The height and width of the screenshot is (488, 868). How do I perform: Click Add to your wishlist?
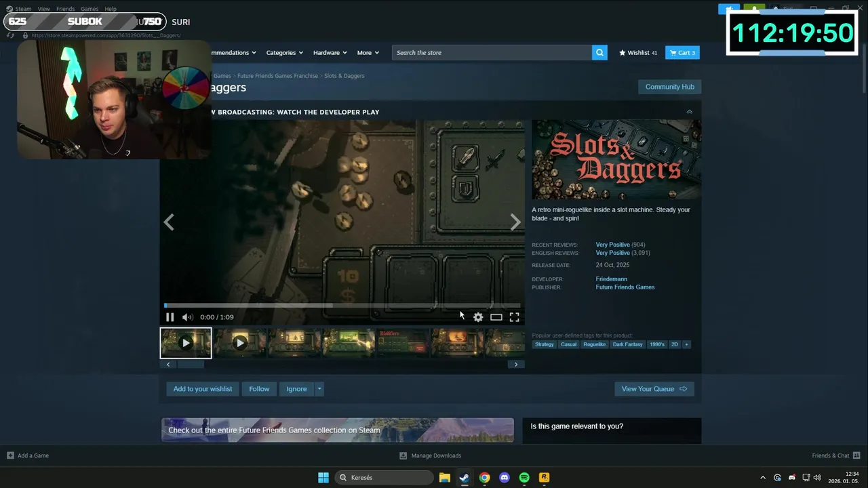pos(202,389)
